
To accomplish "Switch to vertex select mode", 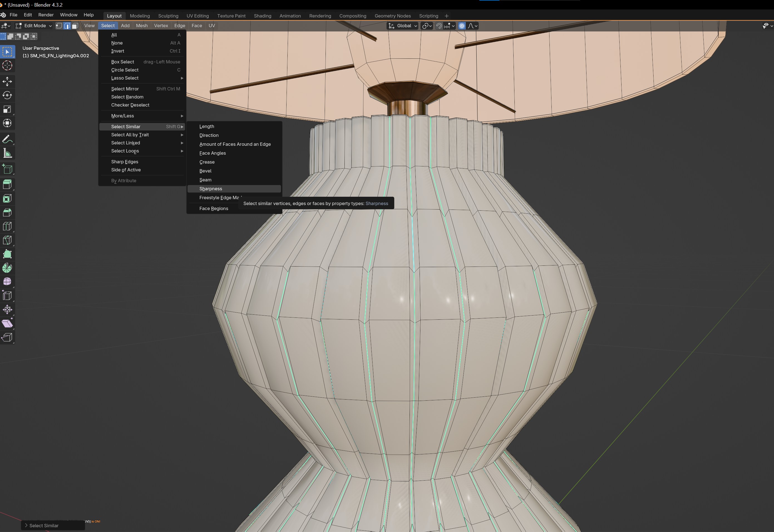I will coord(59,26).
